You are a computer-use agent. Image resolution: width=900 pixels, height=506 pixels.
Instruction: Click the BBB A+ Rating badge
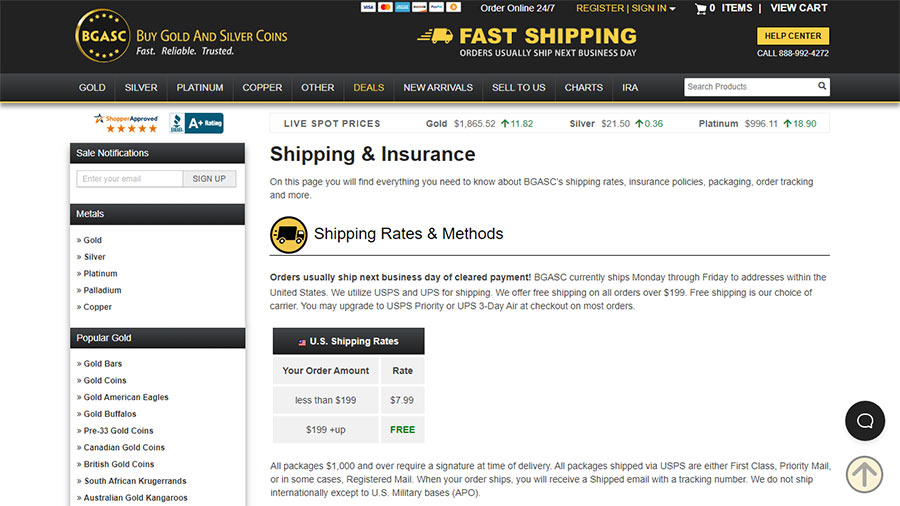tap(196, 123)
